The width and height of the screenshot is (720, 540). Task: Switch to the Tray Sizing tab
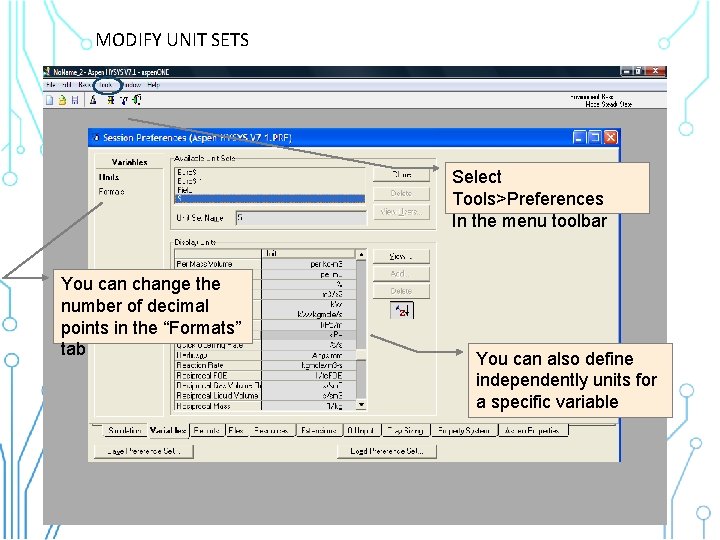[x=405, y=431]
